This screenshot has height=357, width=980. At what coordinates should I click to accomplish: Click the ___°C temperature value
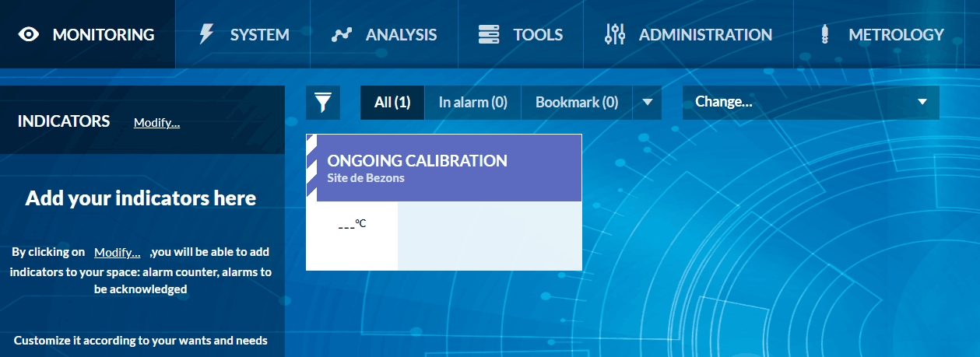352,226
